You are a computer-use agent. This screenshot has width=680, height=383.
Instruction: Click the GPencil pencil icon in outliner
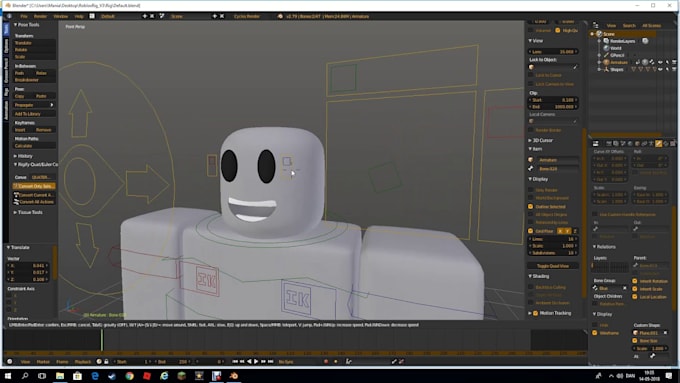(606, 55)
